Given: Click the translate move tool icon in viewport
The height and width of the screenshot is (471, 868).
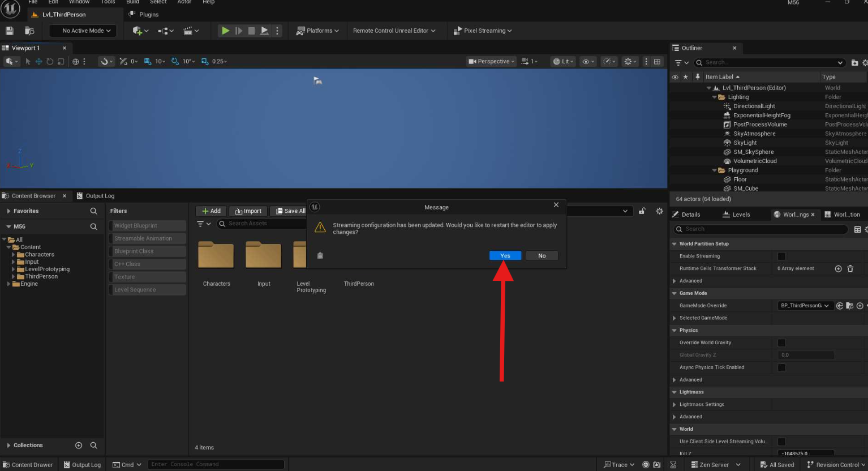Looking at the screenshot, I should tap(39, 61).
